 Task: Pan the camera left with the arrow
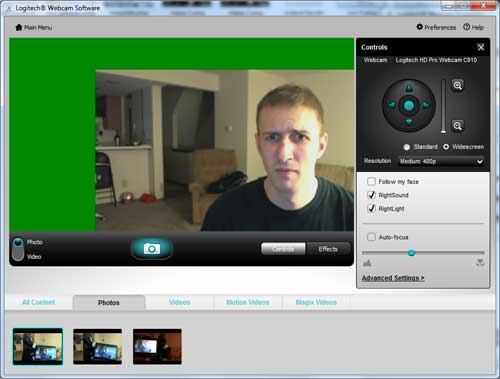pyautogui.click(x=392, y=105)
